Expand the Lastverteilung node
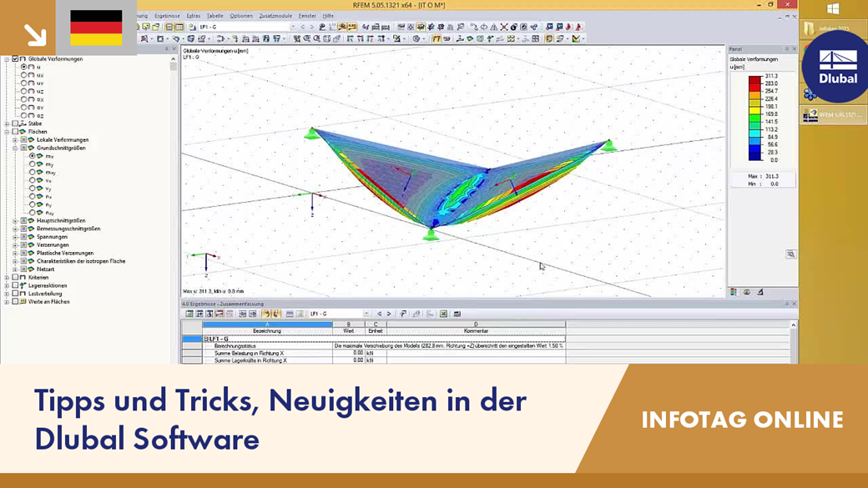This screenshot has height=488, width=868. (x=7, y=294)
